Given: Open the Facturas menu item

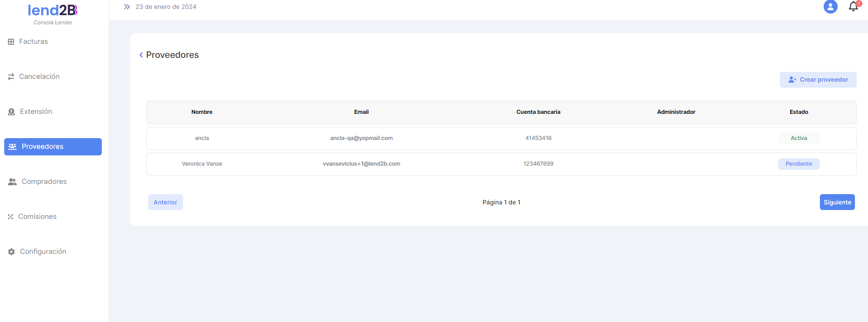Looking at the screenshot, I should [x=33, y=42].
